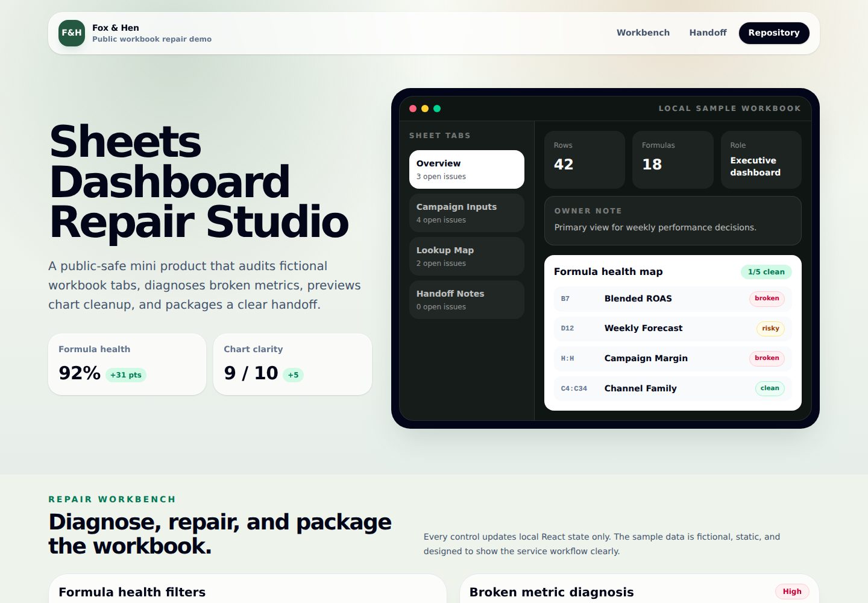The width and height of the screenshot is (868, 603).
Task: Click the Owner Note panel
Action: click(x=673, y=221)
